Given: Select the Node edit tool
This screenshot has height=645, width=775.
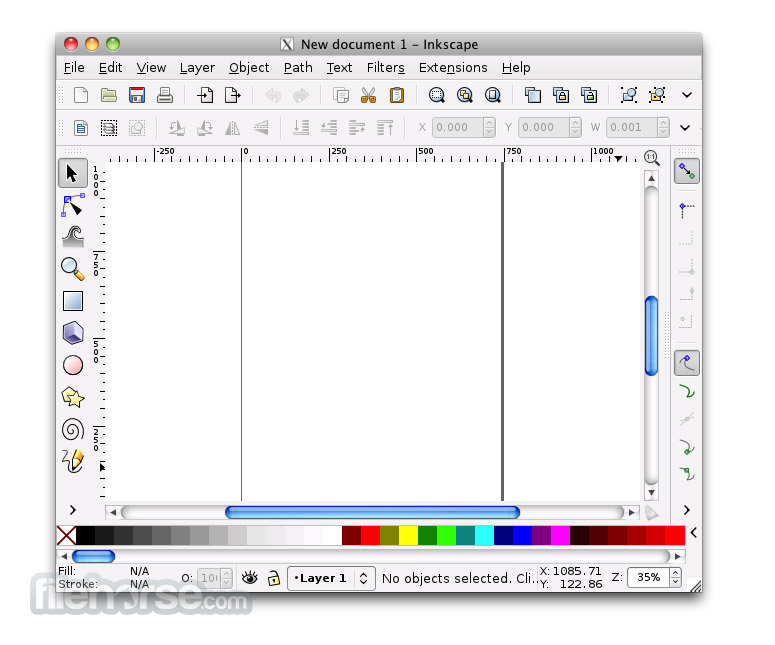Looking at the screenshot, I should coord(73,206).
